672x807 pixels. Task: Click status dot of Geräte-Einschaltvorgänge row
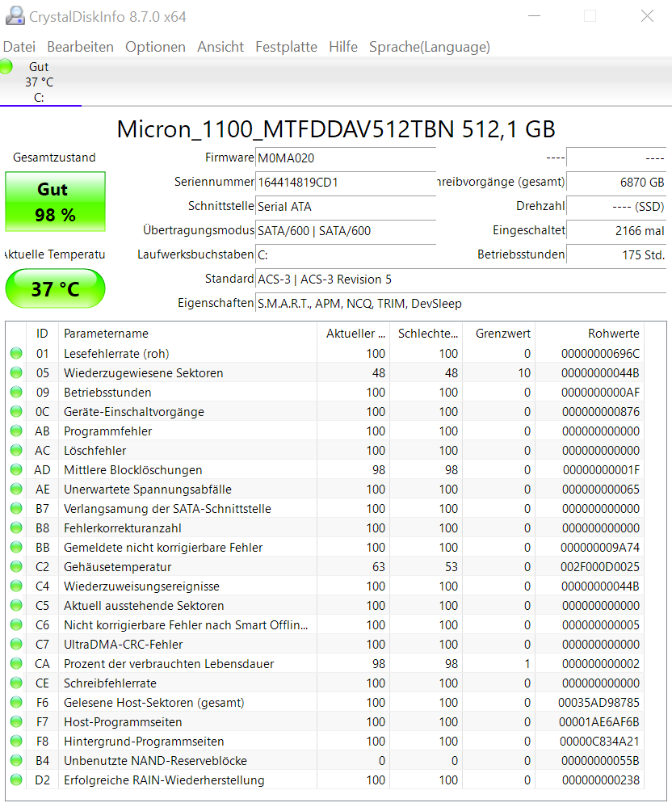click(16, 411)
